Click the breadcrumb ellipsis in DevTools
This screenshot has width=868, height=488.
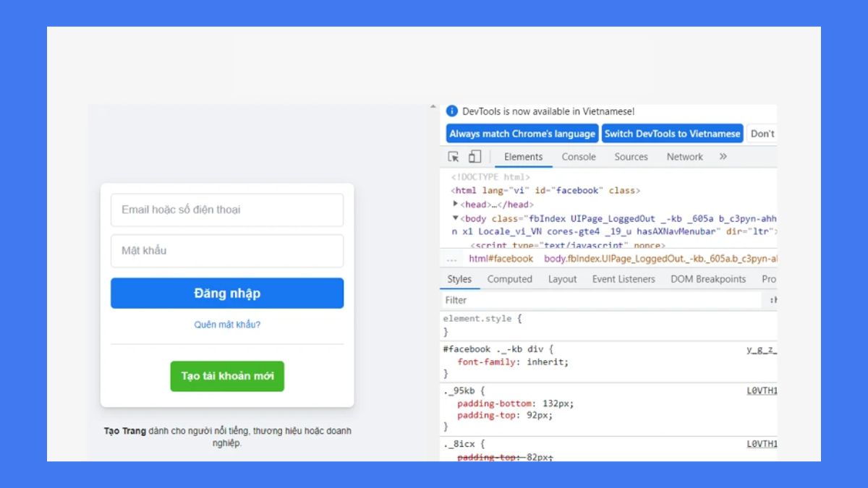(451, 259)
